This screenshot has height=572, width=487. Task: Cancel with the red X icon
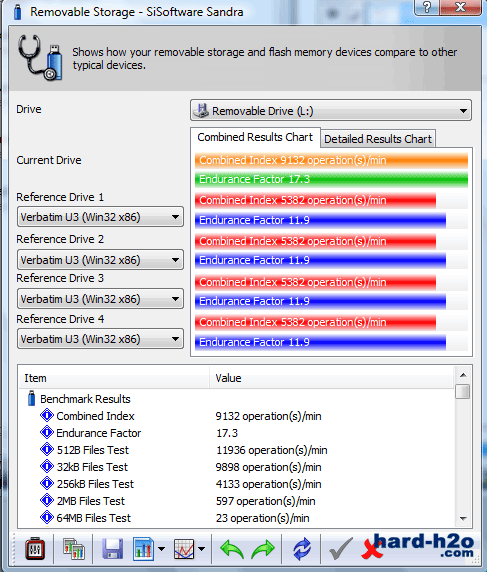371,549
